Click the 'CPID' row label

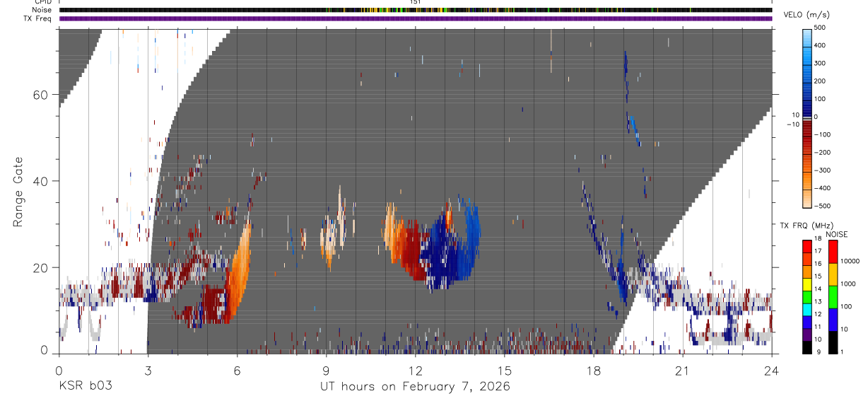pos(42,2)
